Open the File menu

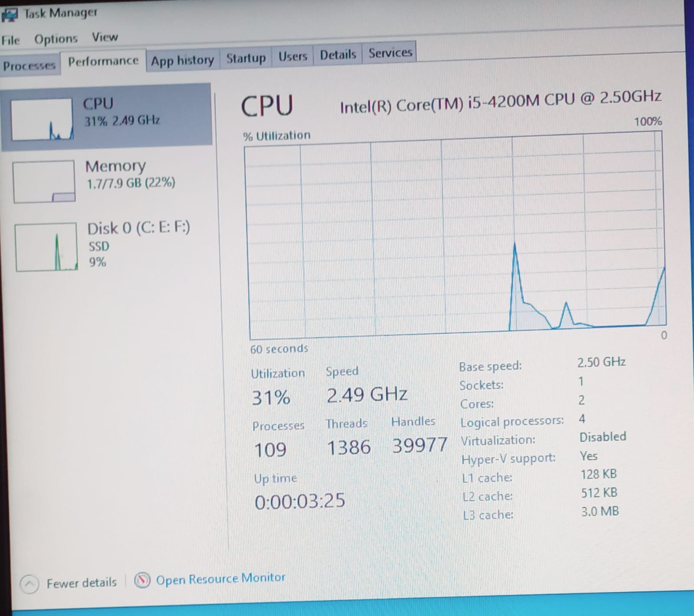click(10, 40)
